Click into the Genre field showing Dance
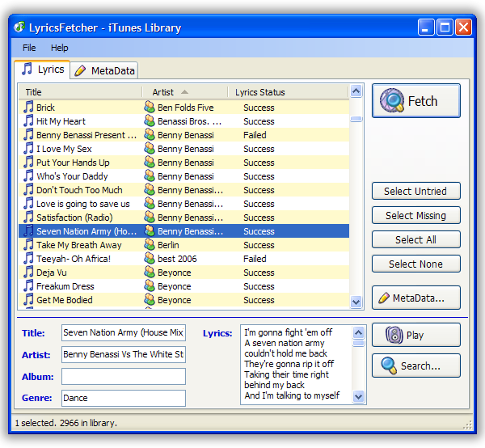 tap(124, 398)
